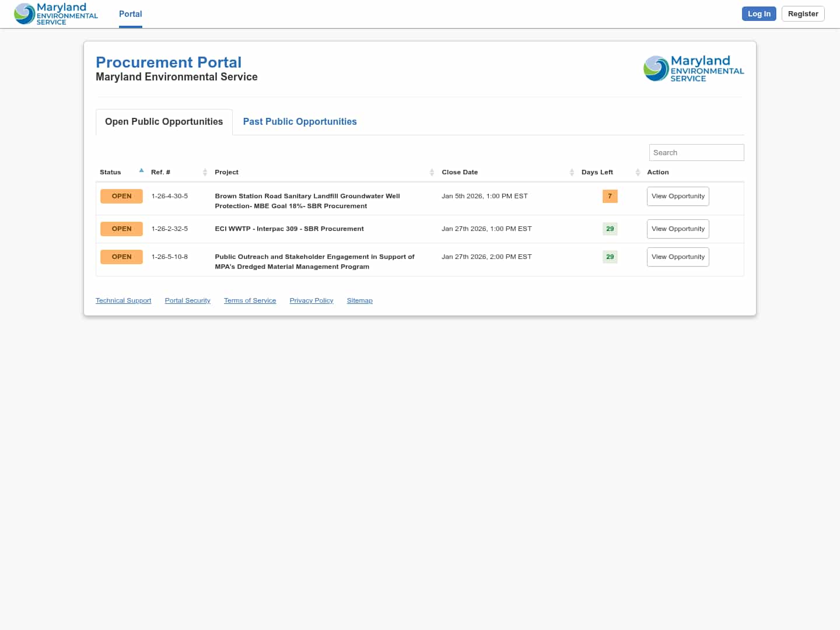Open the Terms of Service page
The height and width of the screenshot is (630, 840).
click(x=250, y=300)
